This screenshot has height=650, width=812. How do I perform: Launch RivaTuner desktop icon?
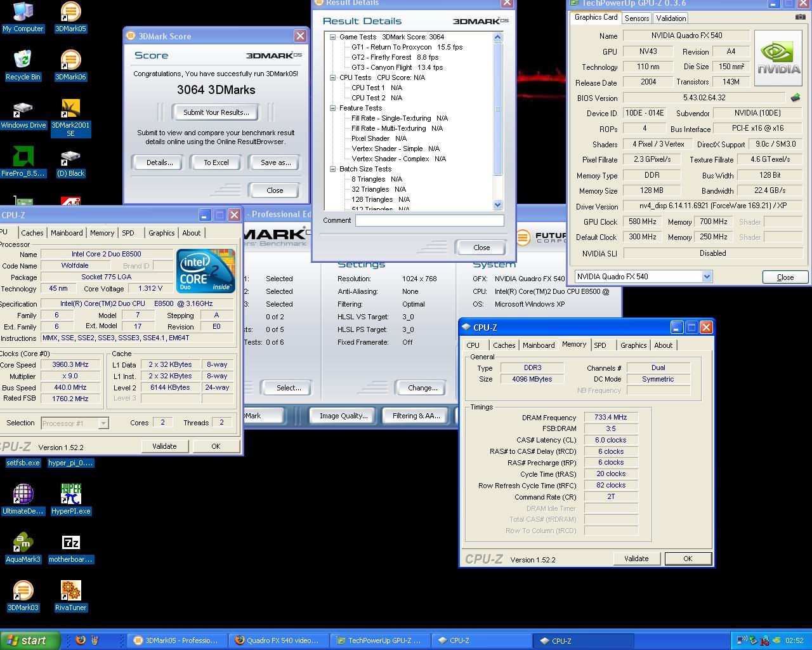coord(70,596)
